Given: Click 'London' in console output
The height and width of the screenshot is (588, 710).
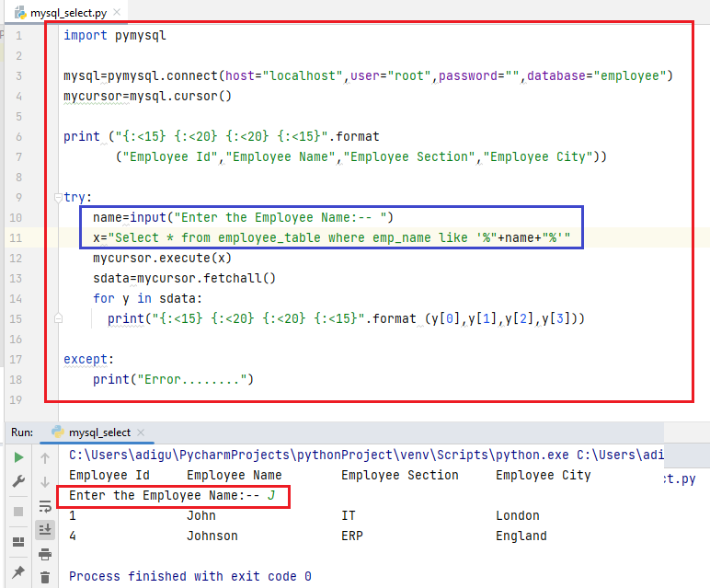Looking at the screenshot, I should 518,515.
